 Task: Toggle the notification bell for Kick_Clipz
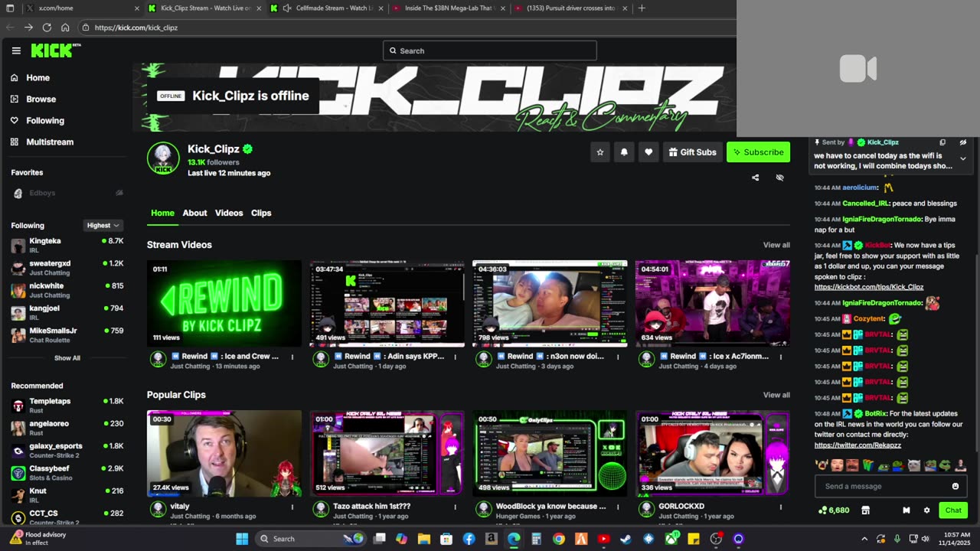624,152
